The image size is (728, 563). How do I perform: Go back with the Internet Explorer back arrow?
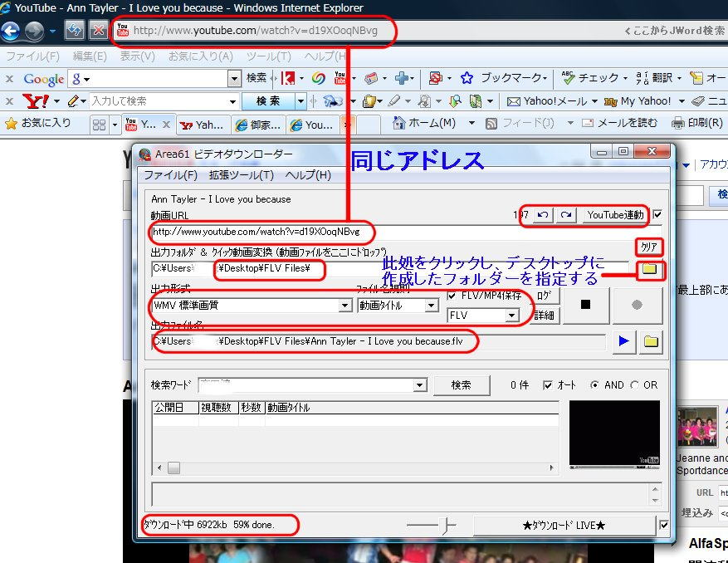pos(10,31)
